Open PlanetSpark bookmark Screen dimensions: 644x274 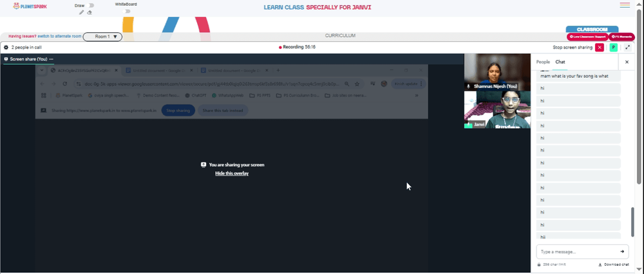(69, 96)
